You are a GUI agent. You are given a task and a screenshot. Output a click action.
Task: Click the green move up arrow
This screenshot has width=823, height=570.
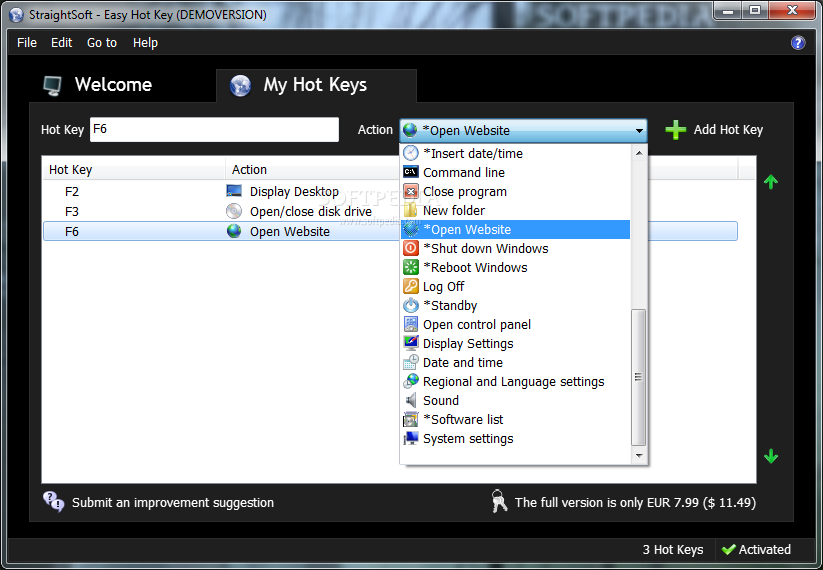tap(771, 182)
